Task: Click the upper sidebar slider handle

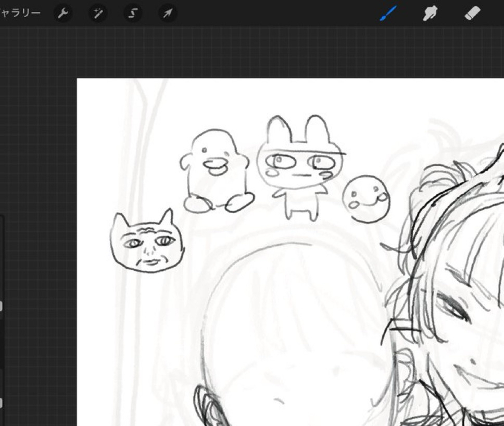Action: (1, 306)
